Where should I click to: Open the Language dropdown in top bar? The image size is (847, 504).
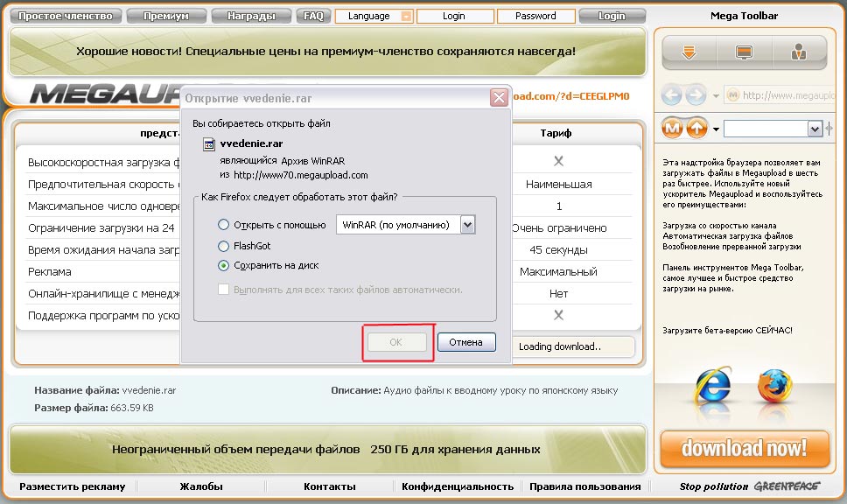pos(406,17)
